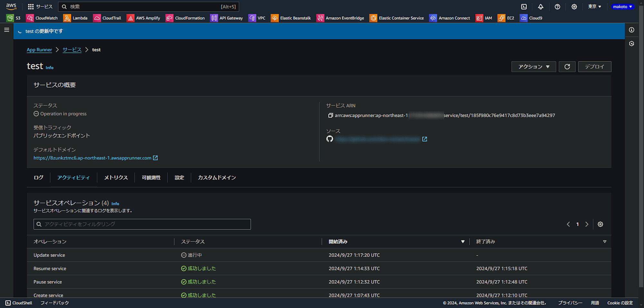Image resolution: width=644 pixels, height=308 pixels.
Task: Open Info link next to test title
Action: [50, 68]
